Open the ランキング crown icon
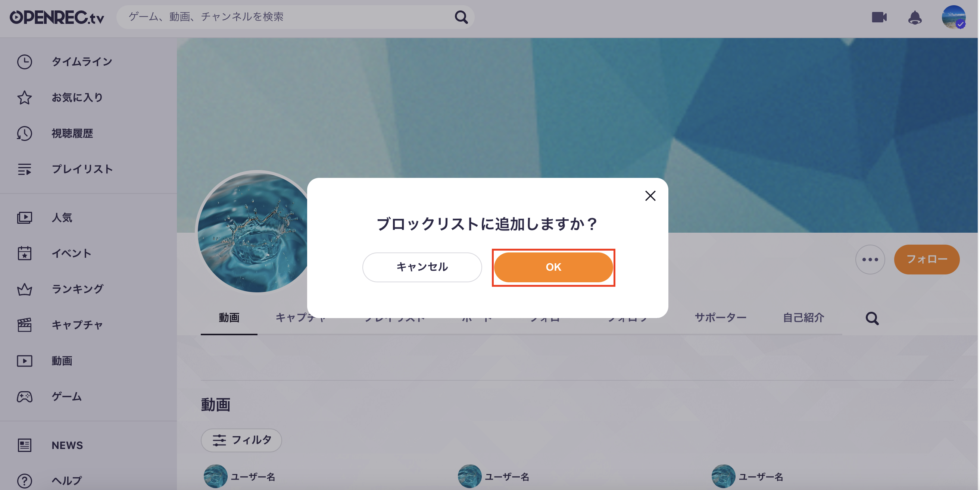The height and width of the screenshot is (490, 980). 24,289
